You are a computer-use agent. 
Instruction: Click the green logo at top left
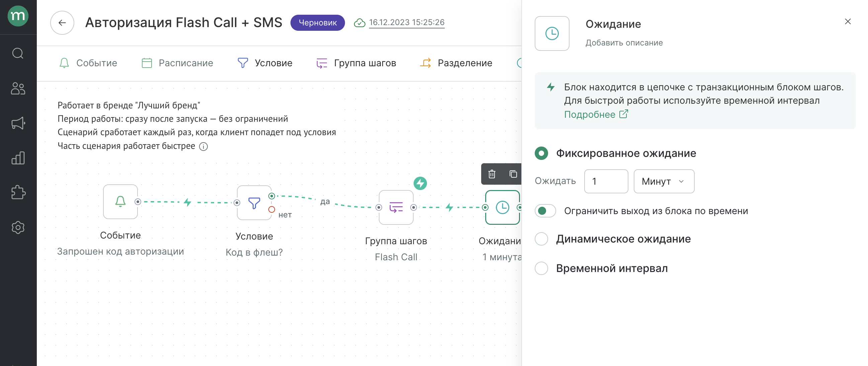coord(18,16)
